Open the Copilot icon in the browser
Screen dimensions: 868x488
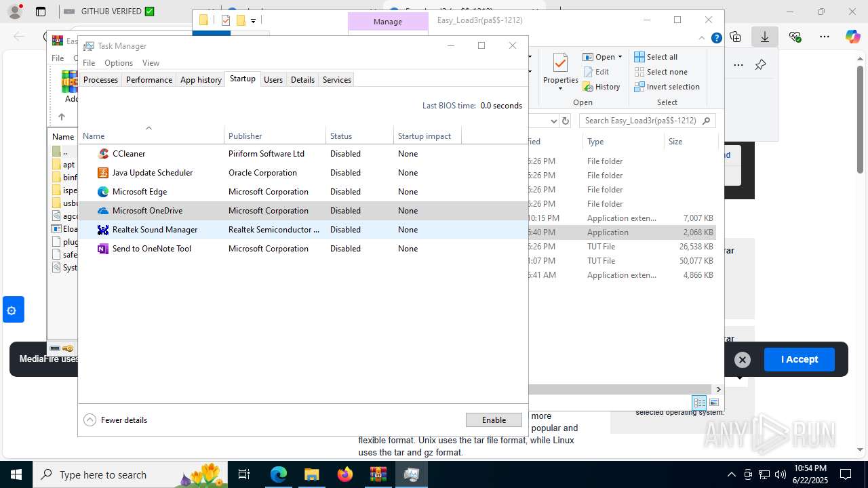coord(852,37)
